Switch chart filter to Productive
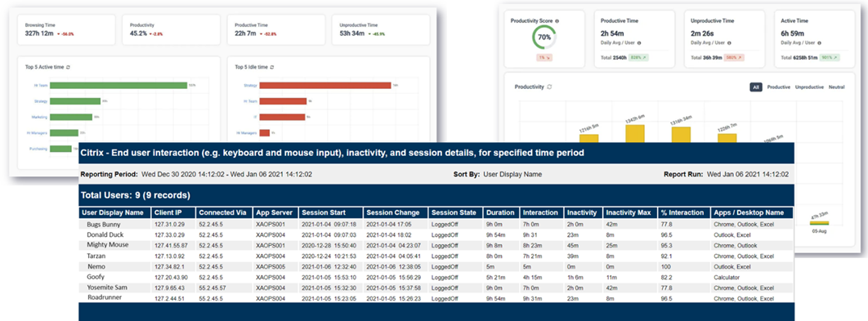This screenshot has height=321, width=868. (x=779, y=87)
